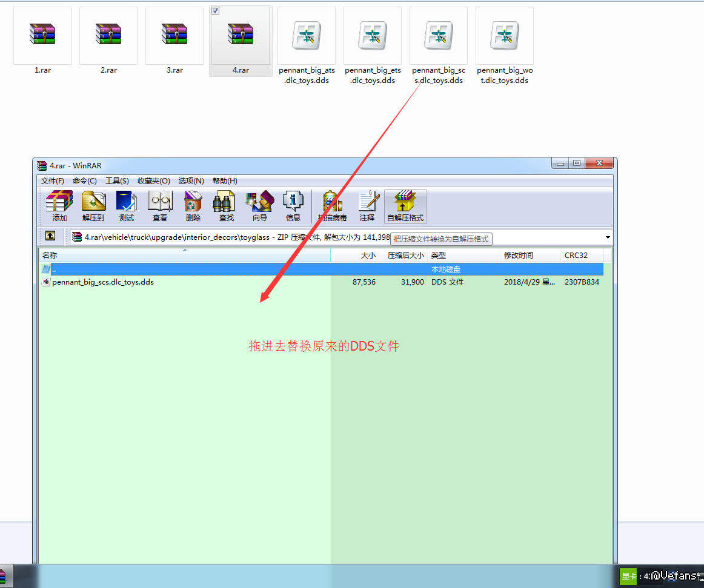Select the 4.rar archive file
Viewport: 704px width, 588px height.
[241, 41]
